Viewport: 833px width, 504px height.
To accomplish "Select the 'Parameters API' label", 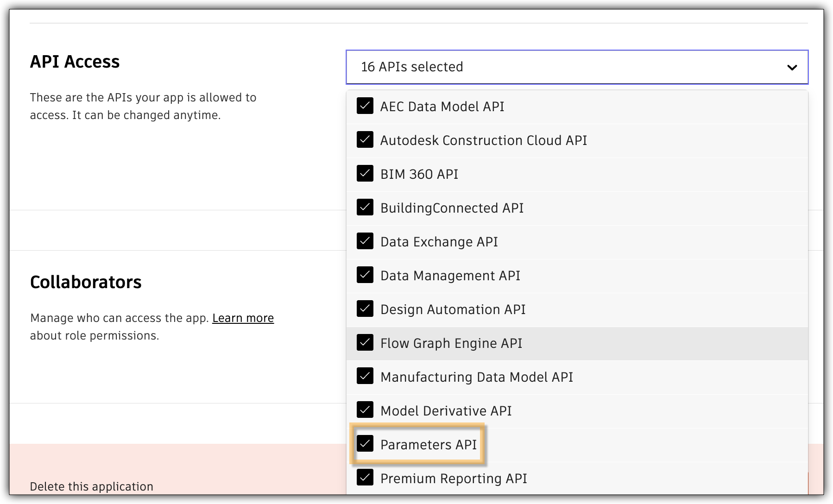I will [429, 445].
